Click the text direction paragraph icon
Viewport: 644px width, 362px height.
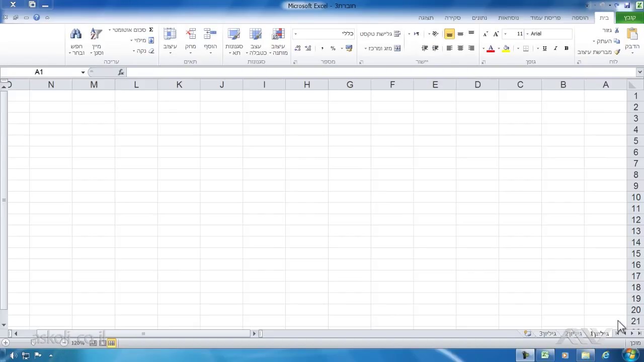click(x=416, y=34)
